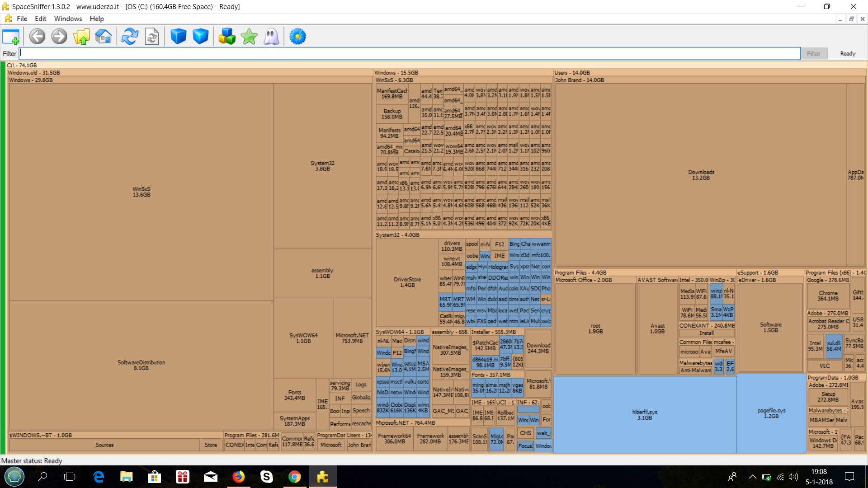Open the File menu
Viewport: 868px width, 488px height.
[x=22, y=19]
